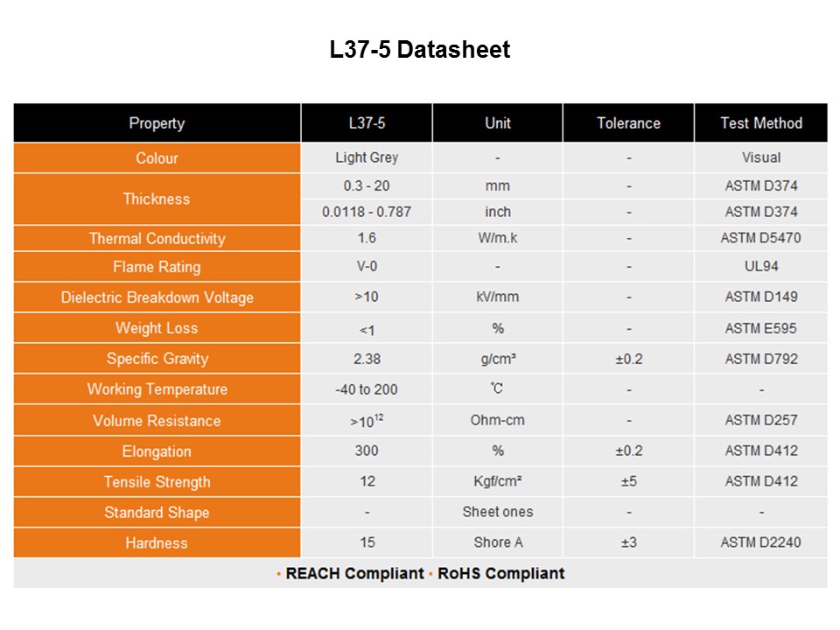This screenshot has height=630, width=840.
Task: Click the '1.6' conductivity value
Action: pos(367,238)
